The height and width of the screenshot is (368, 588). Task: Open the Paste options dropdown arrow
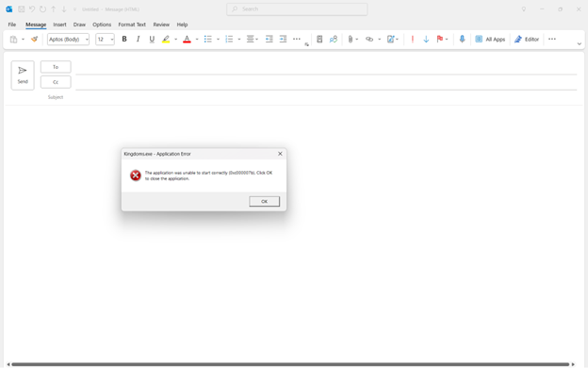23,39
